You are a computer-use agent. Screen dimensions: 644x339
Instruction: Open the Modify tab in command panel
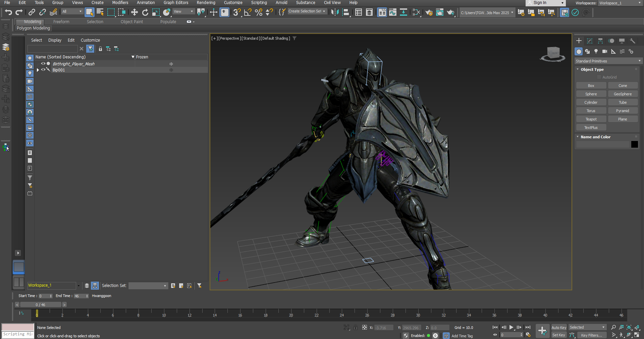590,41
